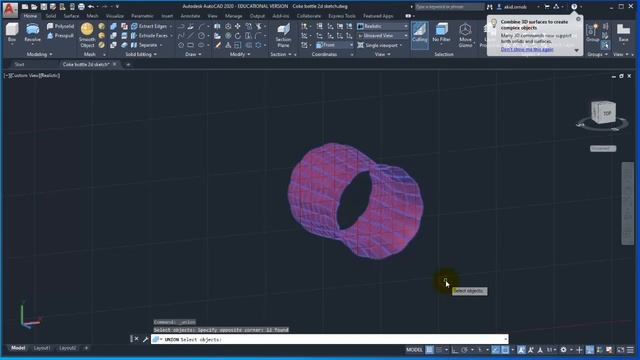Open the AutoCAD application menu logo

pos(10,9)
